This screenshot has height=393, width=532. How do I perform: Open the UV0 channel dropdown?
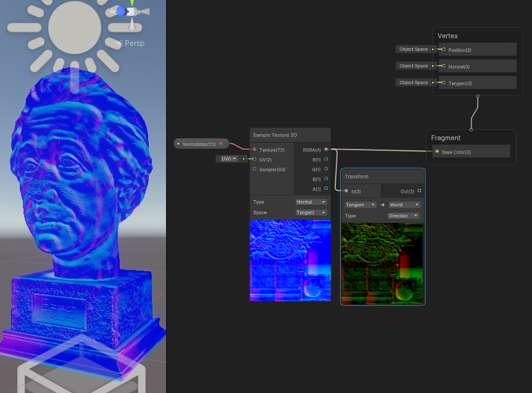click(x=229, y=159)
